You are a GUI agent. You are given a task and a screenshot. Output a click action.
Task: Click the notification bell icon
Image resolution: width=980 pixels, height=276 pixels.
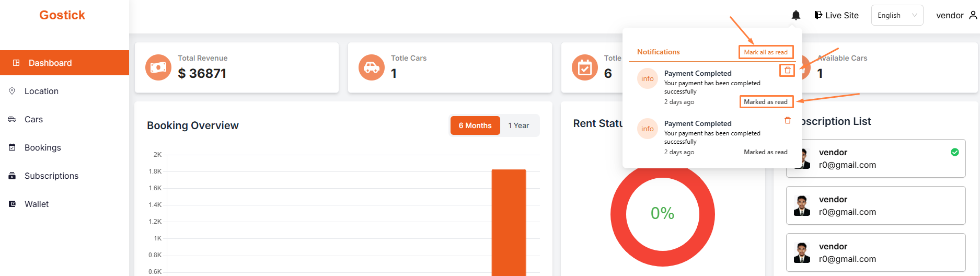click(795, 15)
